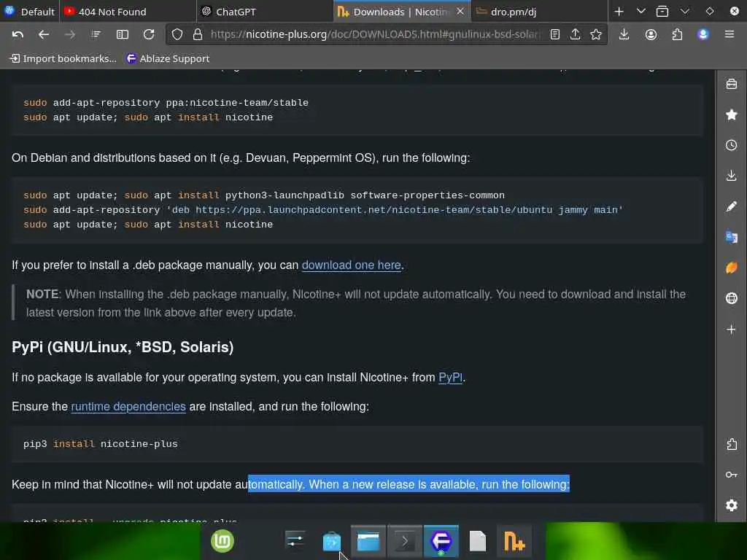
Task: Open the hamburger application menu
Action: tap(729, 34)
